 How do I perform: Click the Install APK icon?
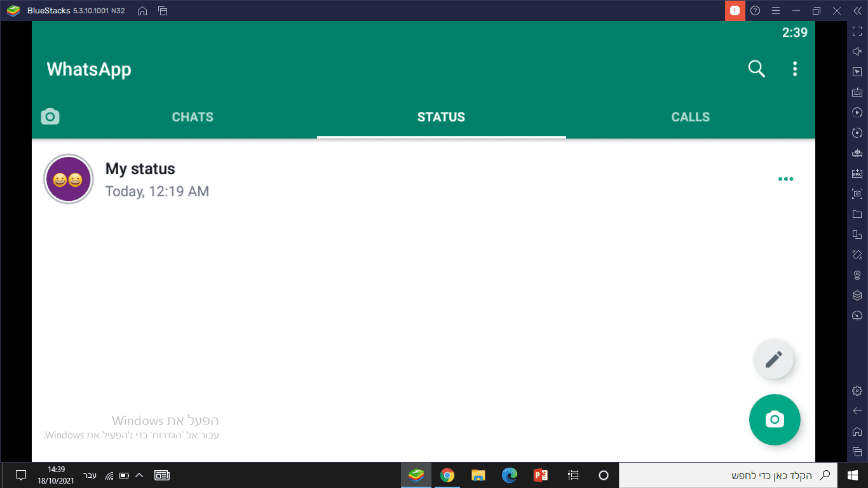coord(857,173)
